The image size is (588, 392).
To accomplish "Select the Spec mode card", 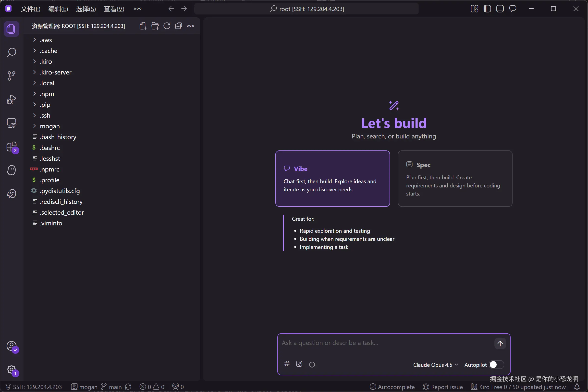I will click(x=455, y=179).
